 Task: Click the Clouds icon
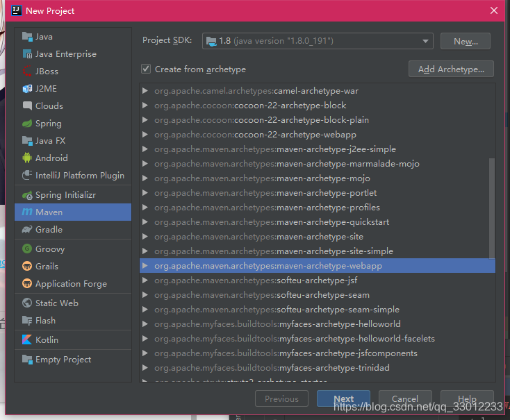click(x=27, y=106)
